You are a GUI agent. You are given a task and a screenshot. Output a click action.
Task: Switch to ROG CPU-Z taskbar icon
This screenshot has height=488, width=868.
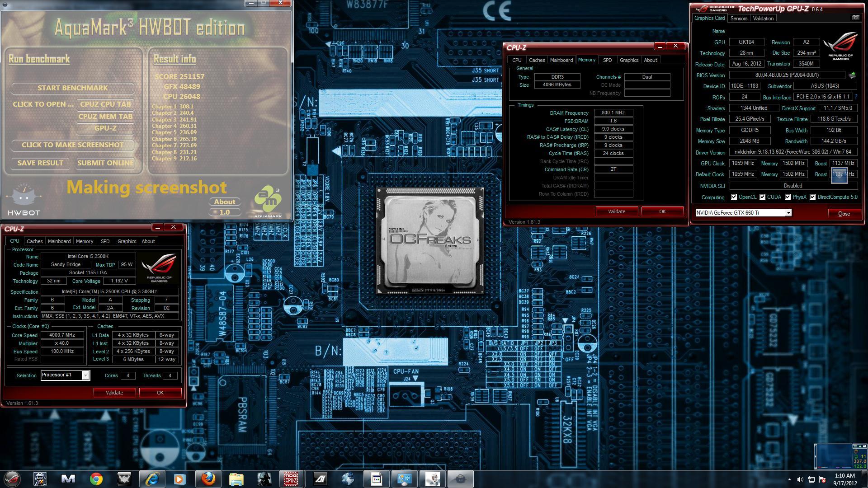(x=291, y=479)
